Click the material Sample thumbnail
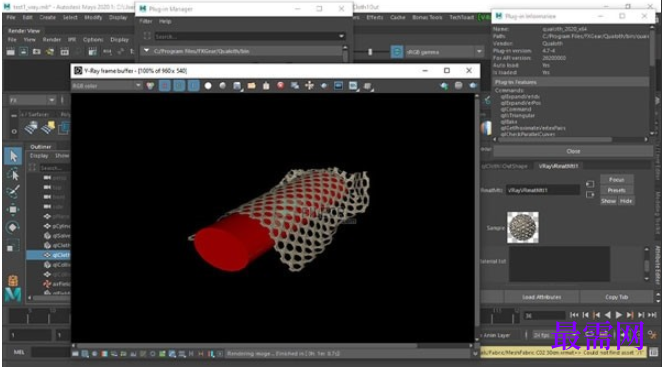 pyautogui.click(x=523, y=227)
